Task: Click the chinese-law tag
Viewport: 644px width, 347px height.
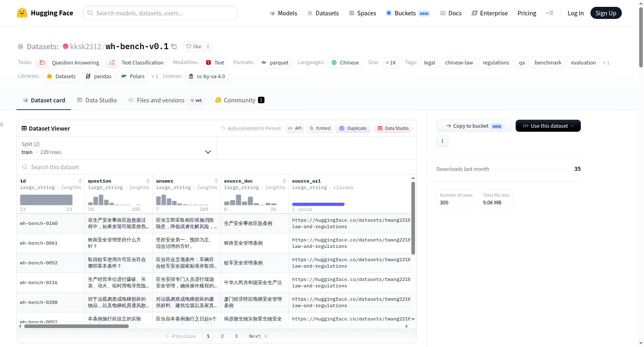Action: point(459,62)
